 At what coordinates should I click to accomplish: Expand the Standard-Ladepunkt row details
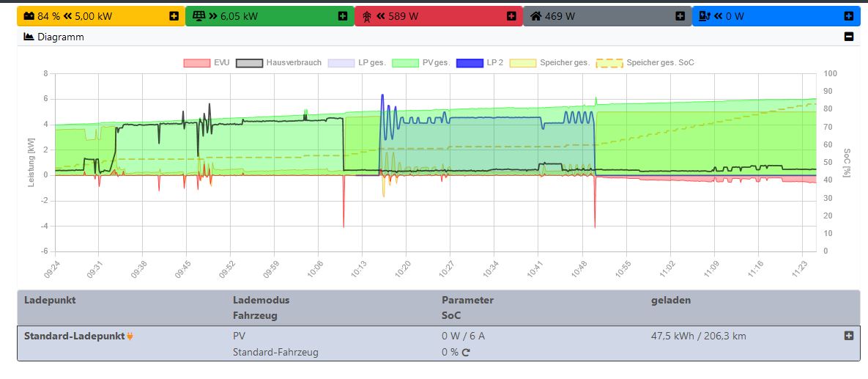point(849,336)
